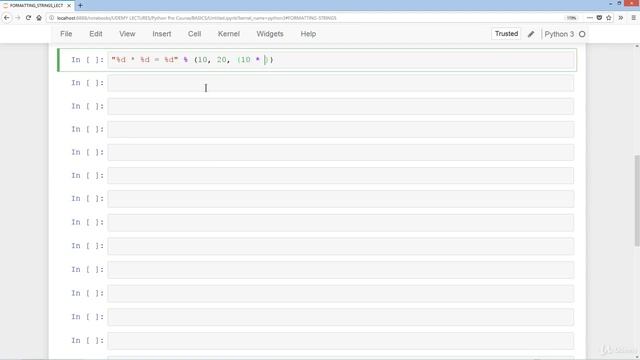This screenshot has width=640, height=360.
Task: Close the FORMATTING_STRINGS tab
Action: (x=69, y=6)
